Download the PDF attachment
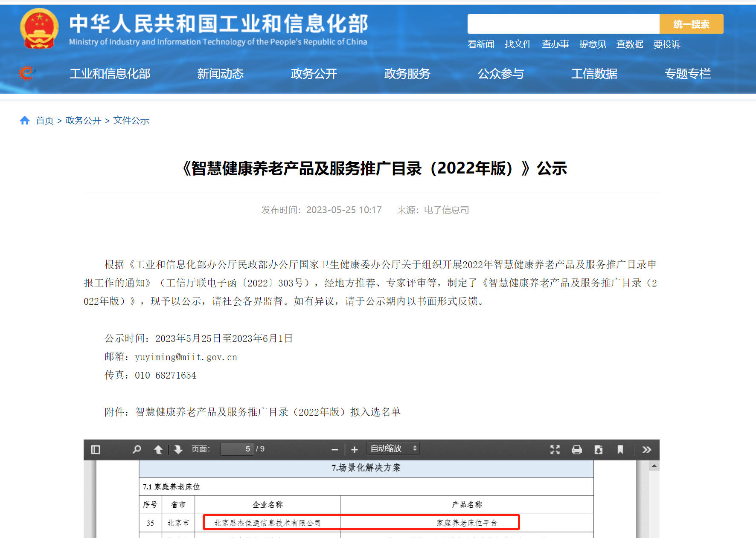The height and width of the screenshot is (538, 756). coord(599,449)
